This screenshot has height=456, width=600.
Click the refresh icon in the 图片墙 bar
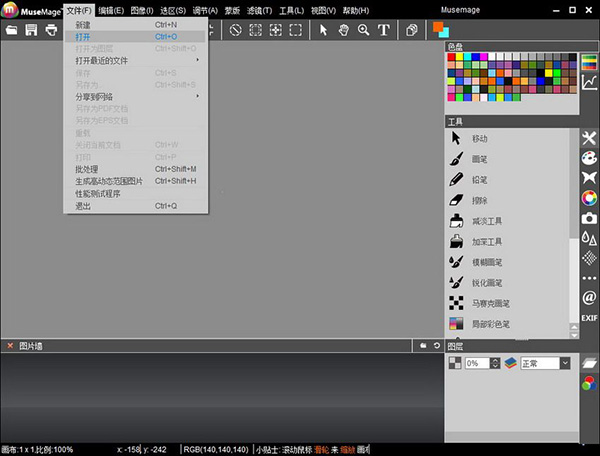pos(437,346)
